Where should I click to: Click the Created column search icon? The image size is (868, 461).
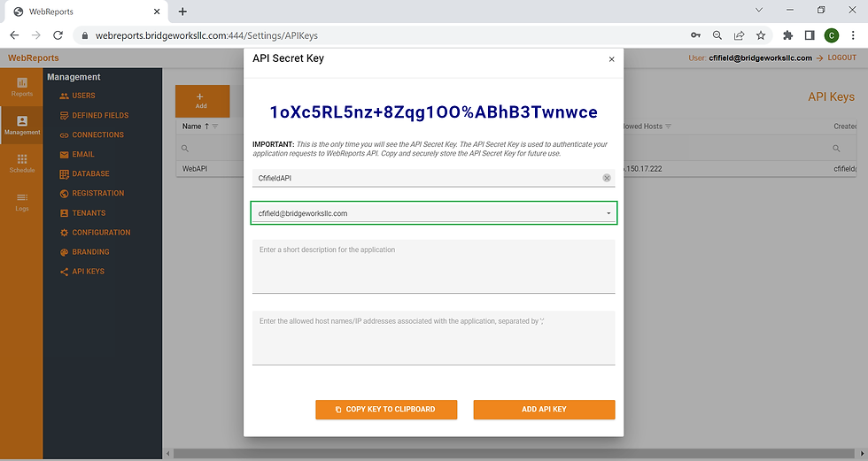836,148
